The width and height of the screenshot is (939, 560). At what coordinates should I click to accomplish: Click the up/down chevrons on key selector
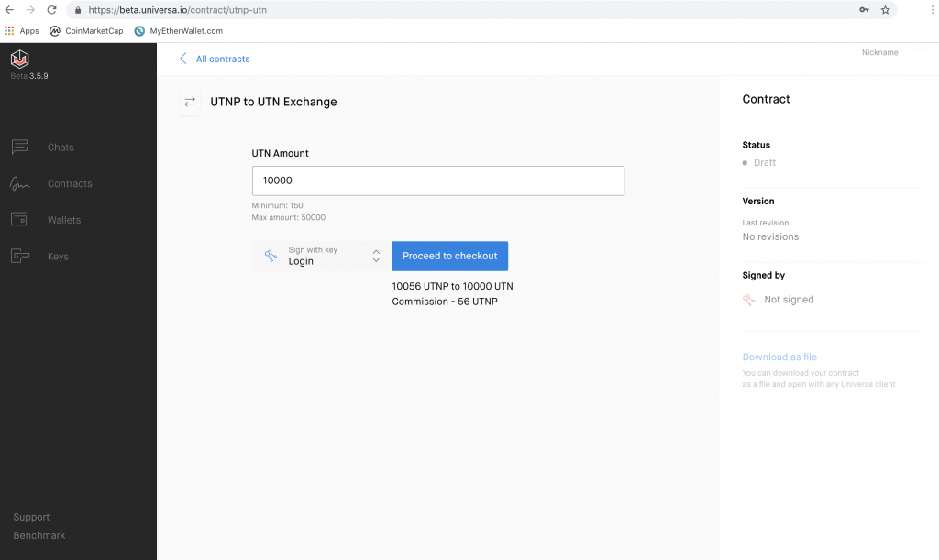[x=376, y=256]
